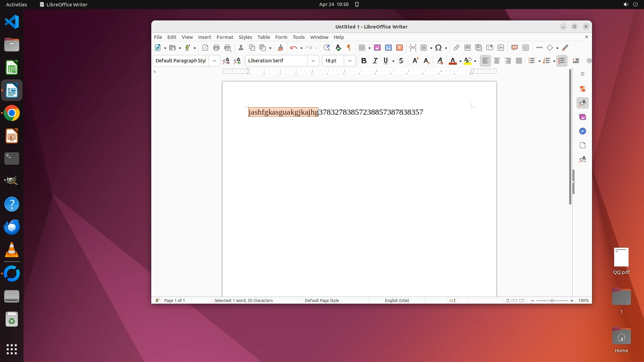Toggle Bold formatting
This screenshot has width=644, height=362.
pyautogui.click(x=364, y=61)
